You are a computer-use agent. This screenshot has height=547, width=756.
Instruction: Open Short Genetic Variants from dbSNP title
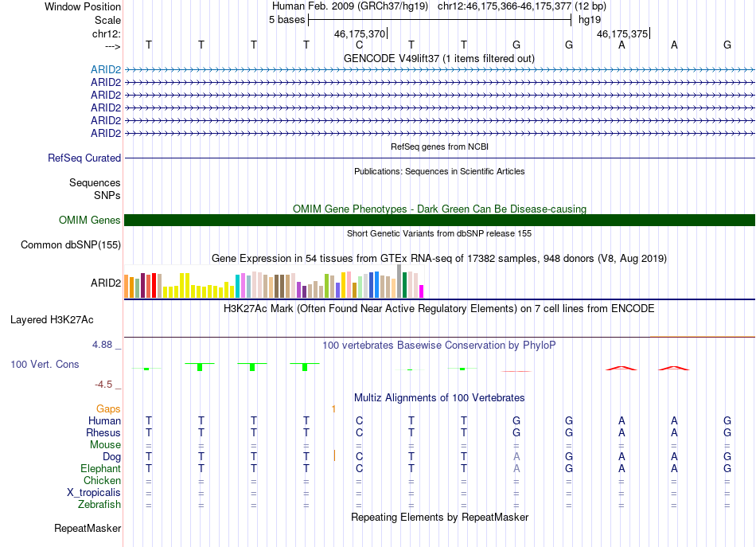click(439, 233)
